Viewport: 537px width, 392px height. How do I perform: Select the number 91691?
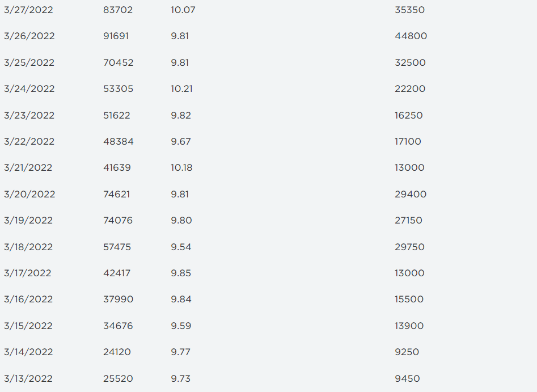point(116,36)
